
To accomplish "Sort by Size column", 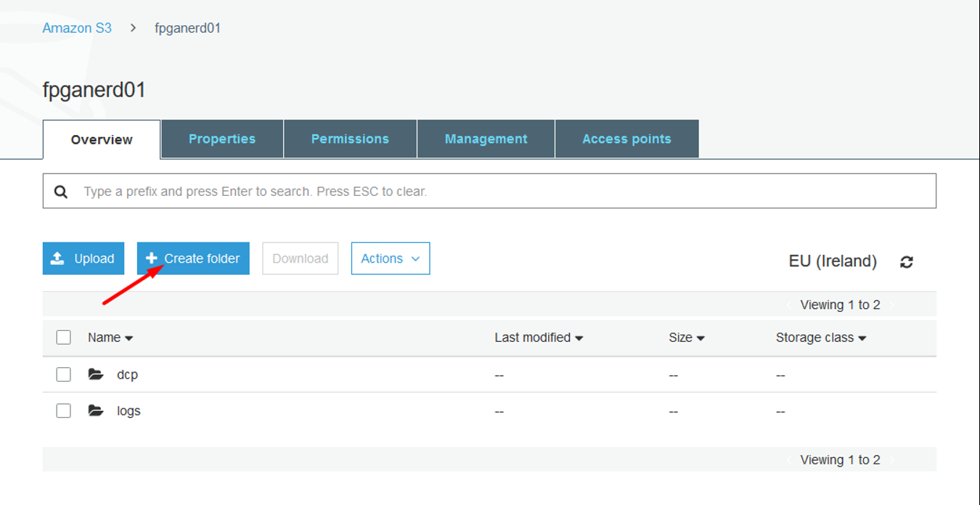I will pyautogui.click(x=687, y=337).
